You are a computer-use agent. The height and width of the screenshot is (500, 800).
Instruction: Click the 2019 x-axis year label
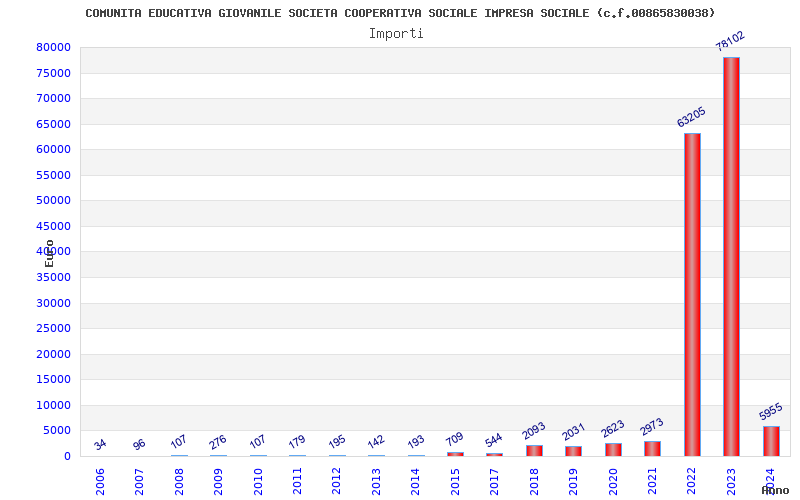(573, 481)
